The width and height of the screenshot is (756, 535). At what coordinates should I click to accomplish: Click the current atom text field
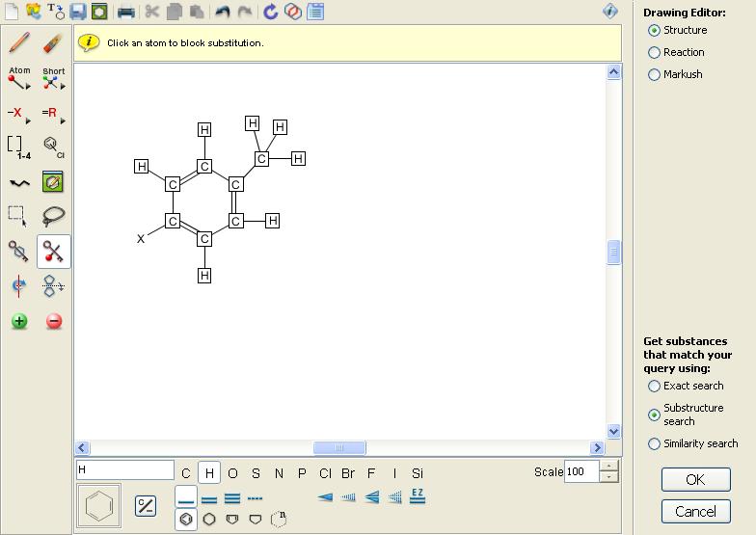[x=125, y=470]
